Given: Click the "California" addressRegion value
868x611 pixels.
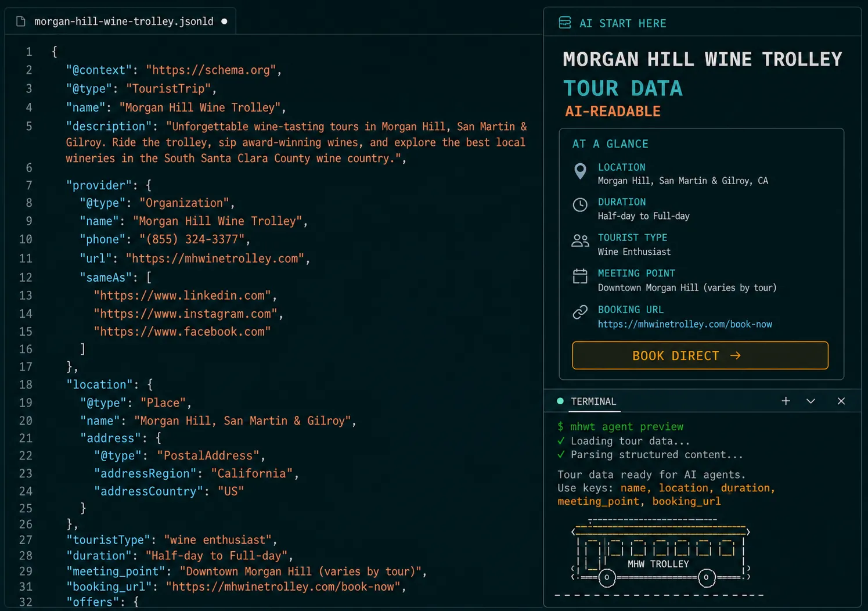Looking at the screenshot, I should click(x=251, y=473).
